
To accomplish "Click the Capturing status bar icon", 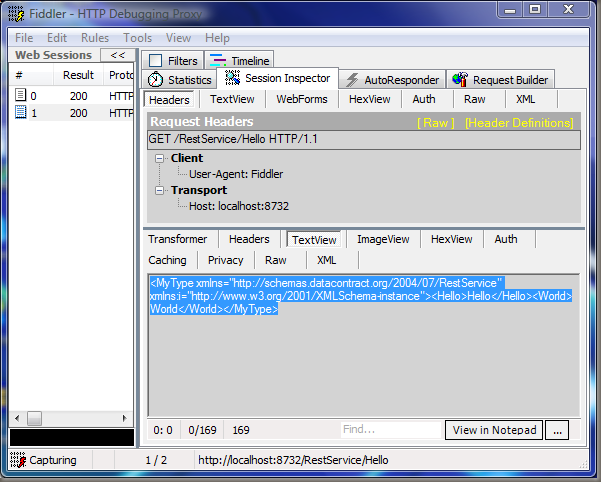I will [18, 459].
